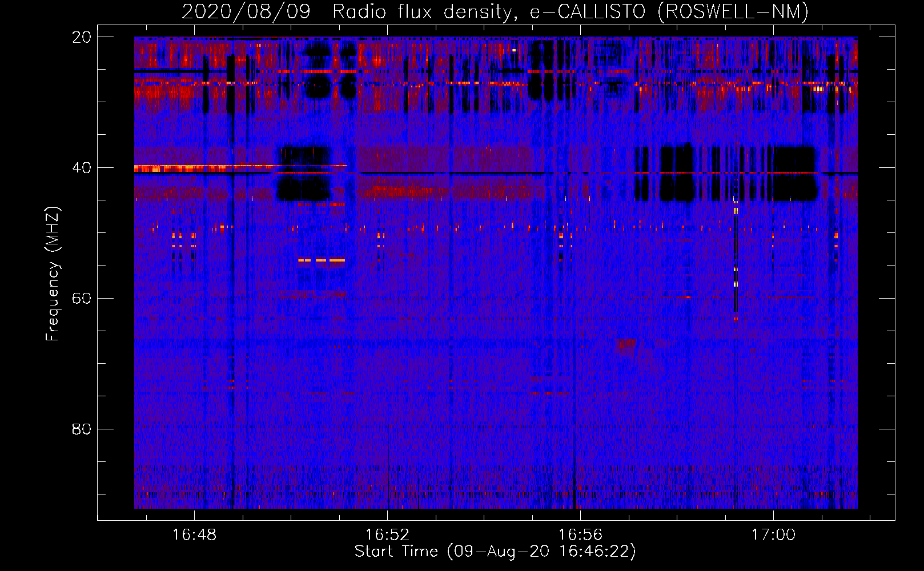Click the 16:52 time tick label

tap(387, 534)
